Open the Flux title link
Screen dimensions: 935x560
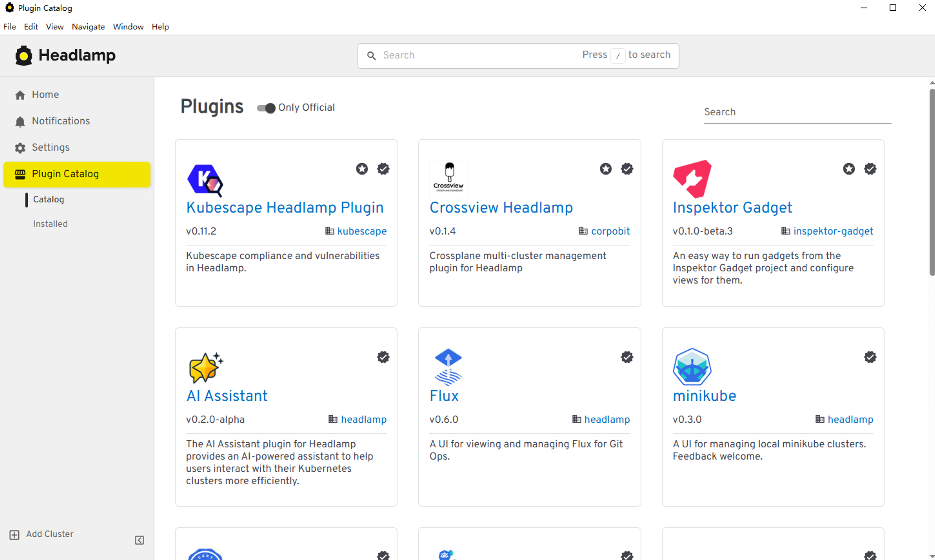(444, 396)
